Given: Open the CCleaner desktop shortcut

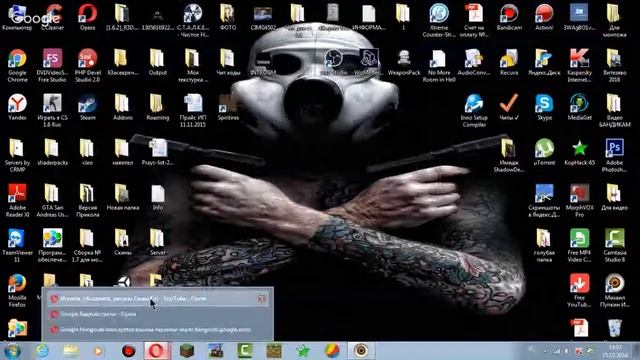Looking at the screenshot, I should click(53, 17).
